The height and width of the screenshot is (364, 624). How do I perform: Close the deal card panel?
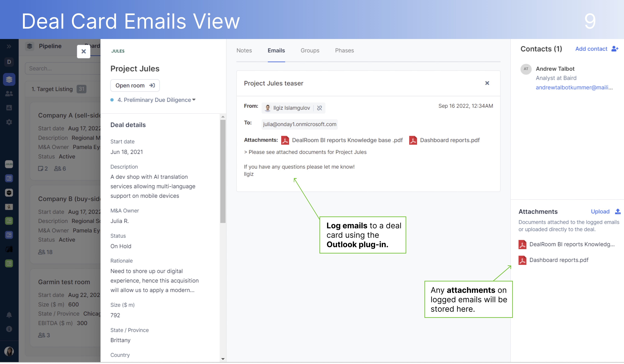pos(84,52)
